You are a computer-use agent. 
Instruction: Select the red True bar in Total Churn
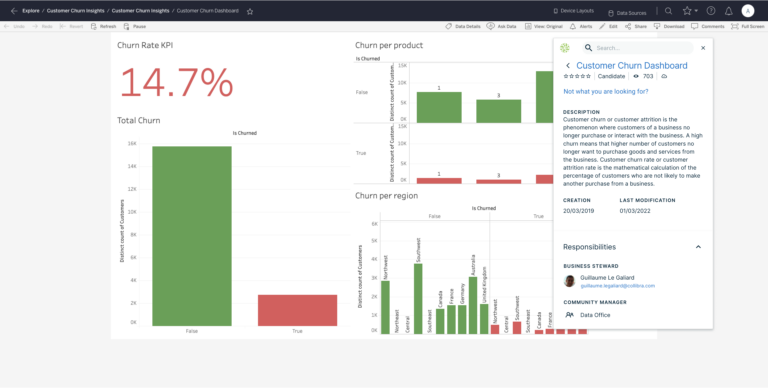[x=297, y=310]
